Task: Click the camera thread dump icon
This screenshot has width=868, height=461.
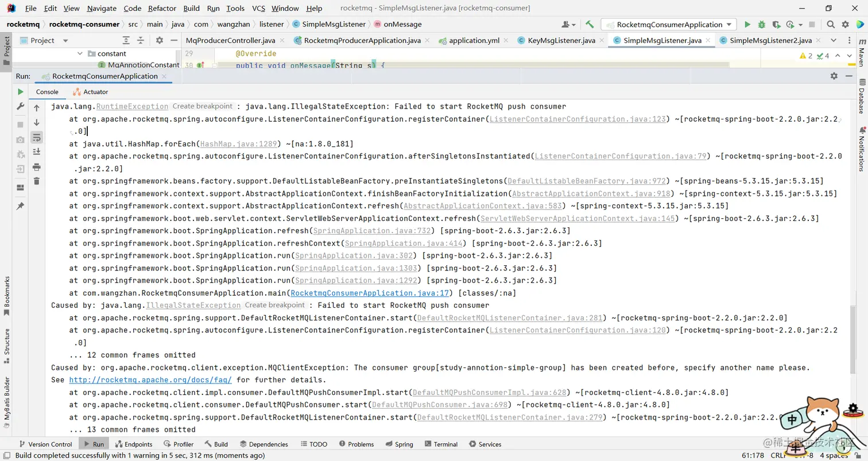Action: click(x=20, y=140)
